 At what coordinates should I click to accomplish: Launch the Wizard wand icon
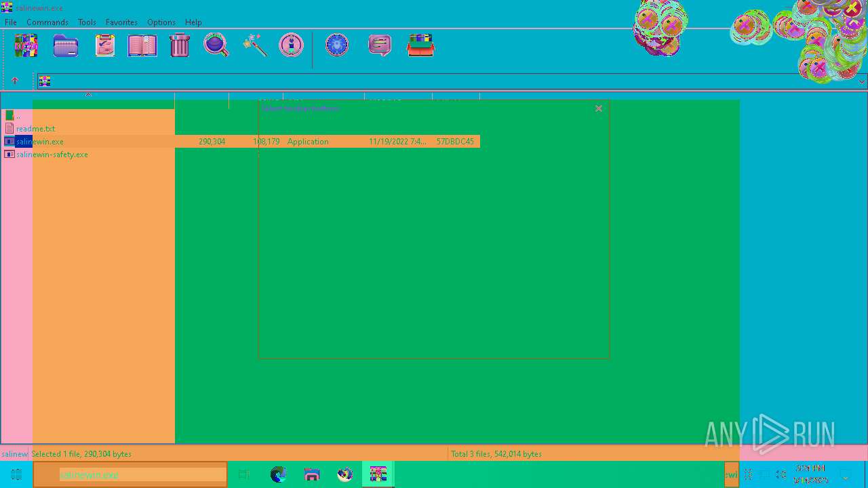coord(254,46)
